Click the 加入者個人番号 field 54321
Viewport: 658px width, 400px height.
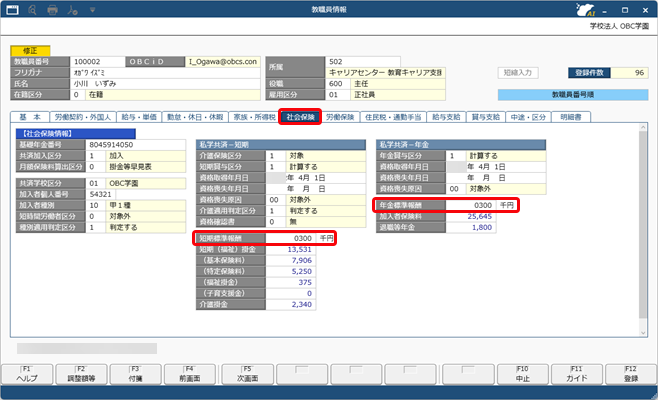[x=101, y=194]
